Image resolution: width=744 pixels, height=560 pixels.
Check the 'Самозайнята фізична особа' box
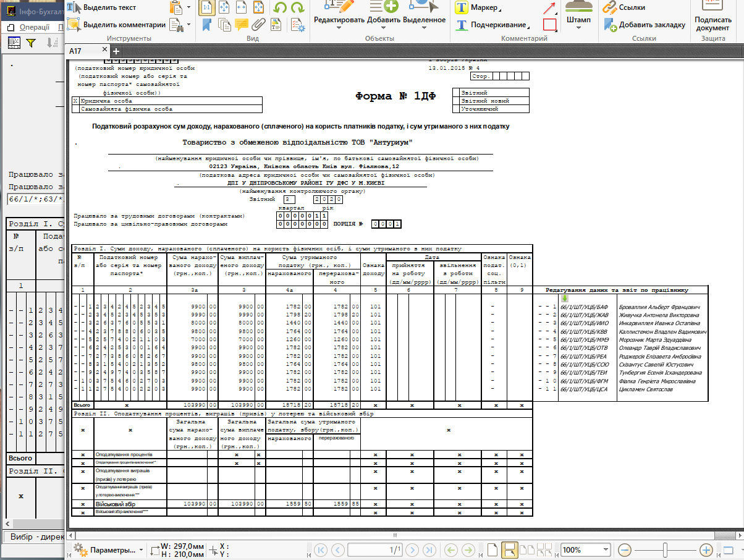tap(75, 108)
